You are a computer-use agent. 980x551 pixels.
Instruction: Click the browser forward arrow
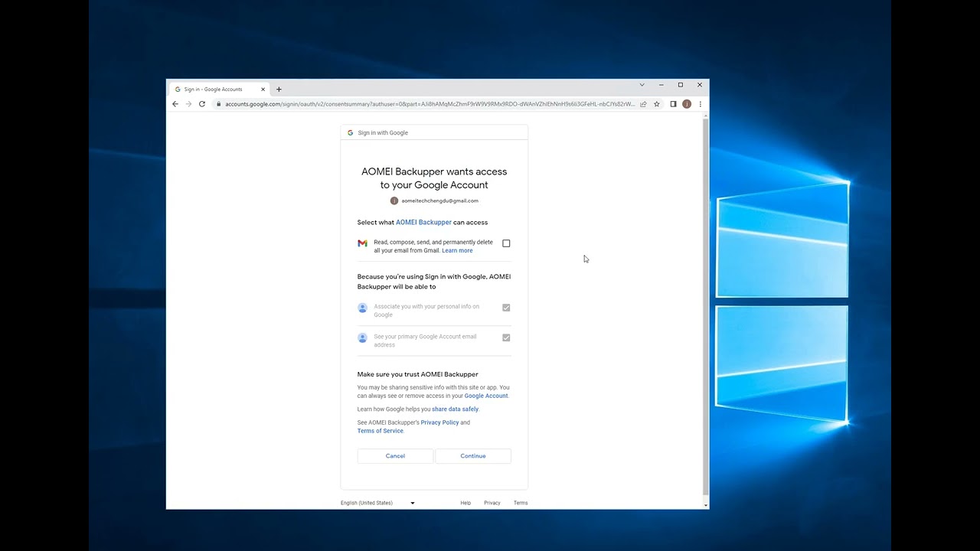click(188, 104)
